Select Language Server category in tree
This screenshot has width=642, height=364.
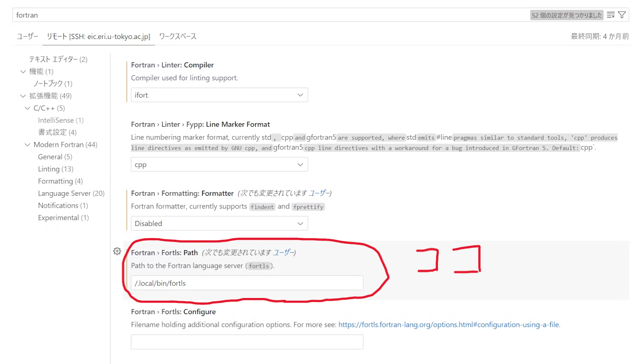click(x=71, y=193)
